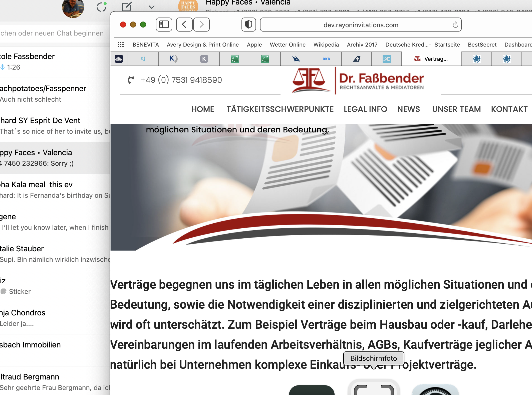
Task: Open the Wikipedia bookmark
Action: pyautogui.click(x=326, y=45)
